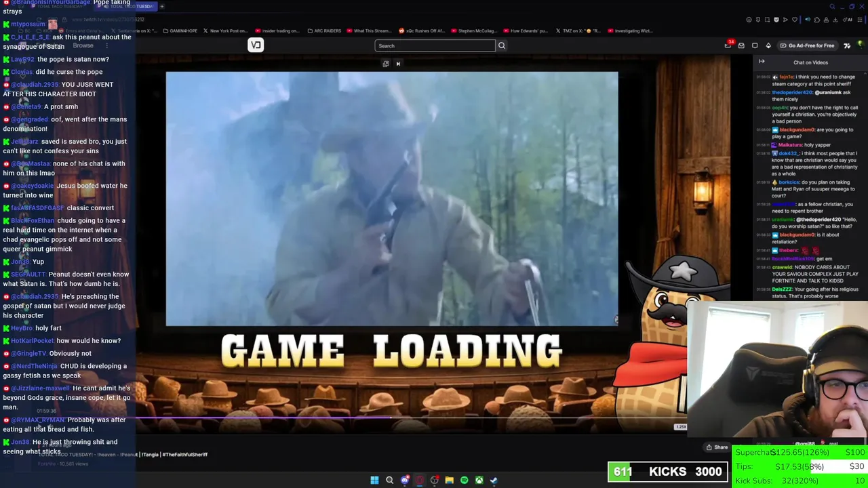Focus the Kick Search input field
The width and height of the screenshot is (868, 488).
pos(435,45)
